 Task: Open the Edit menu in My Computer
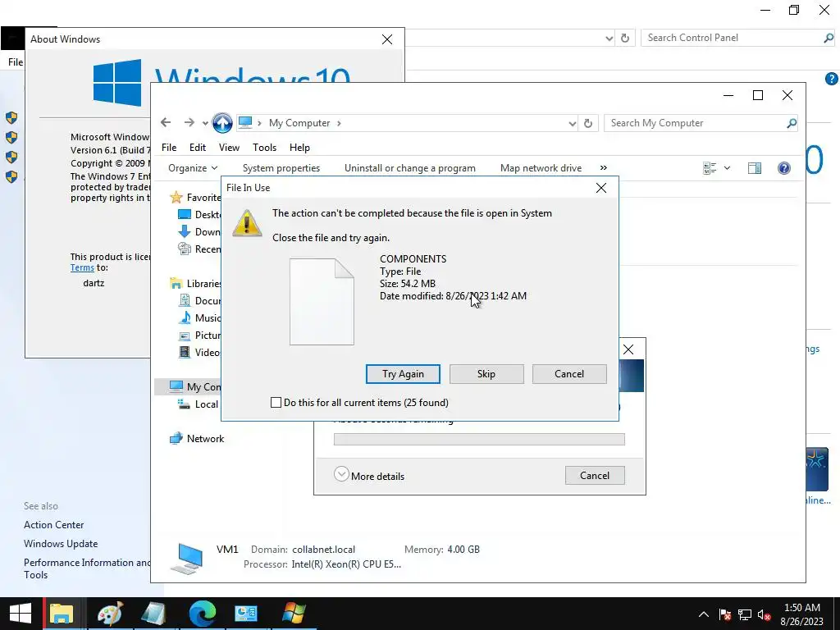[x=197, y=148]
